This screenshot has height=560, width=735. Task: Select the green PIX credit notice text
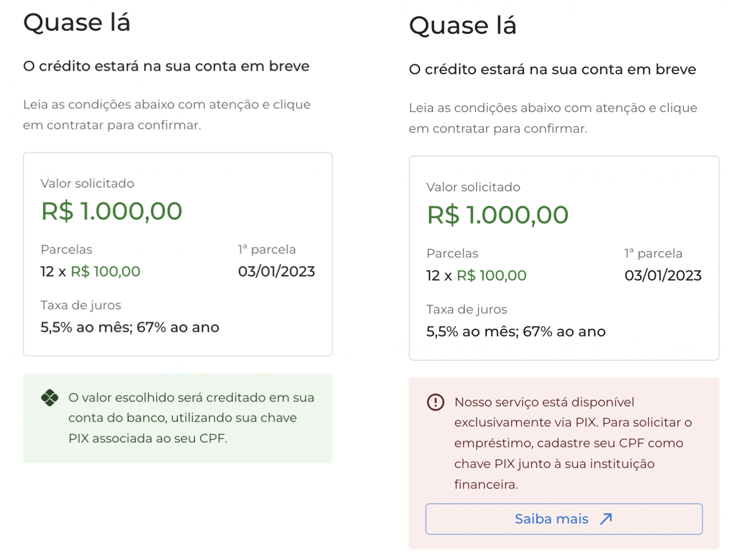point(191,418)
